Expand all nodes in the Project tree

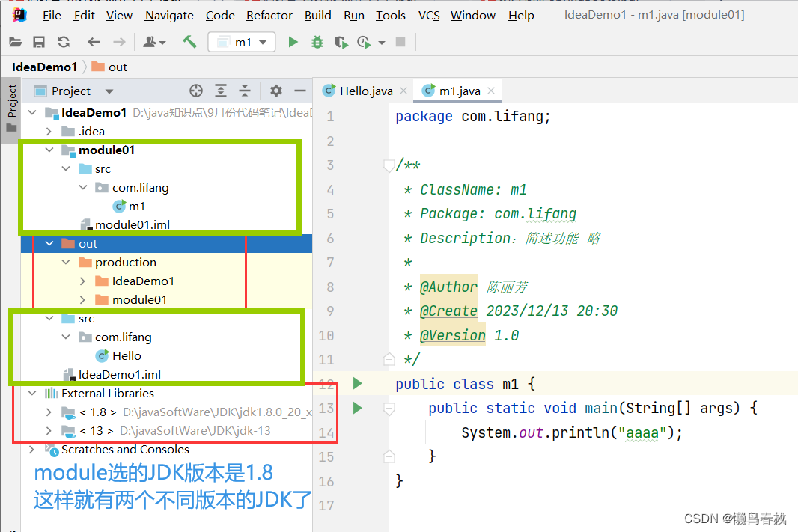click(221, 90)
